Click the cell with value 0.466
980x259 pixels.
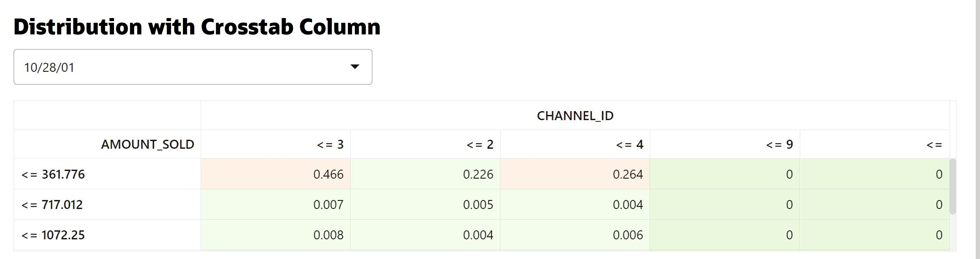(x=328, y=174)
